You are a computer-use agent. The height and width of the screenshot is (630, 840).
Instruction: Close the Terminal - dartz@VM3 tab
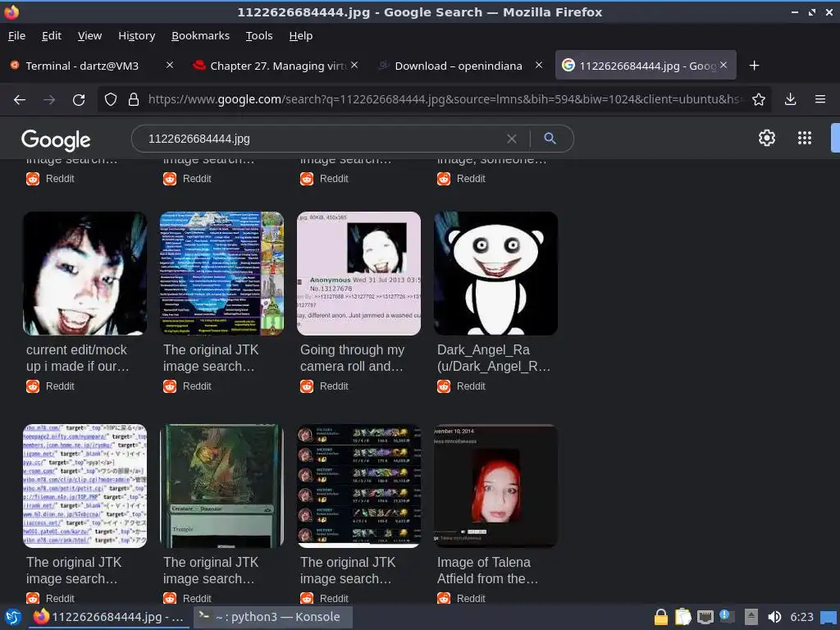(x=169, y=65)
